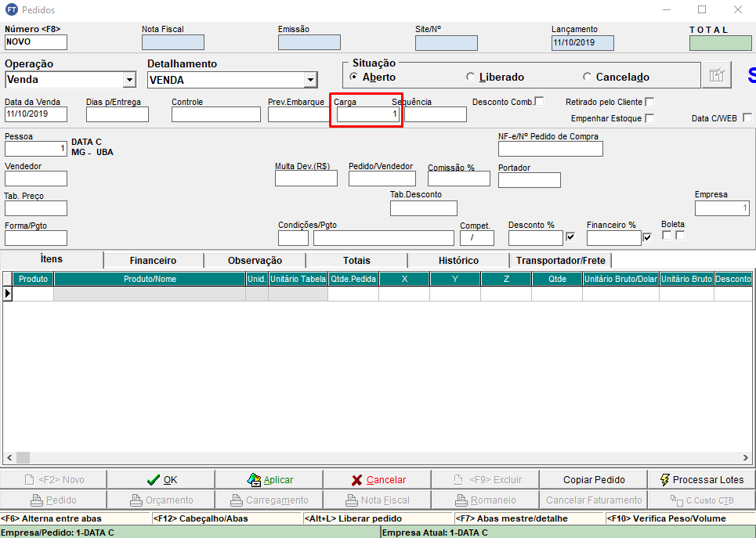
Task: Click the Nota Fiscal printer button
Action: pos(378,500)
